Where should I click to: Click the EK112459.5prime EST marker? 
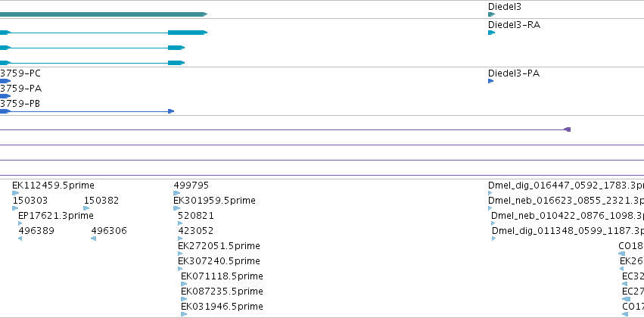[16, 193]
